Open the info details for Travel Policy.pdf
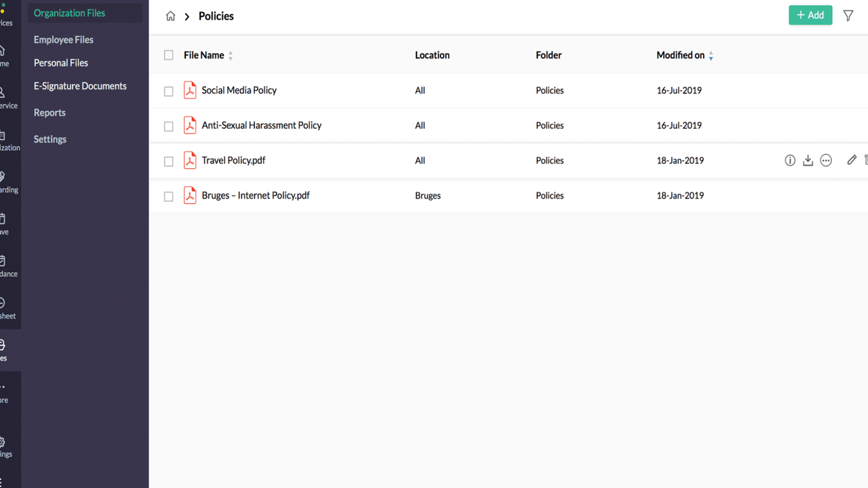 [789, 160]
